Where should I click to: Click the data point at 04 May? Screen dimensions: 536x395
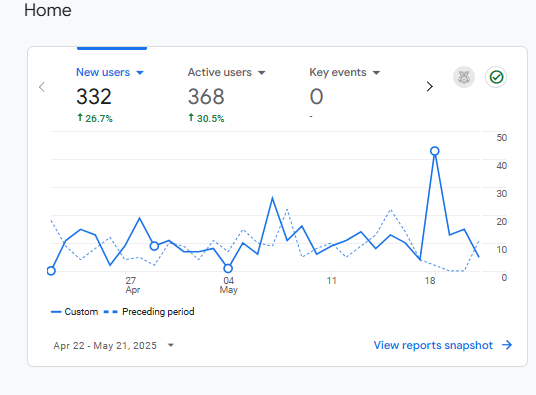228,268
